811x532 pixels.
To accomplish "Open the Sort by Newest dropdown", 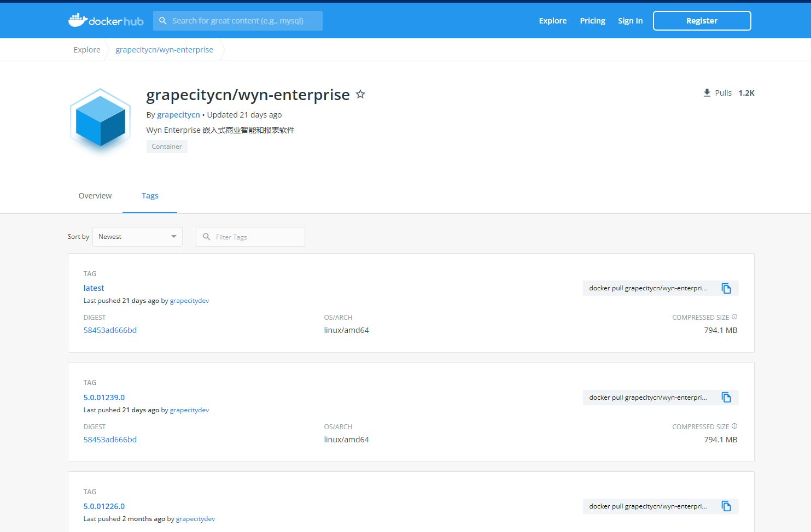I will pyautogui.click(x=137, y=236).
